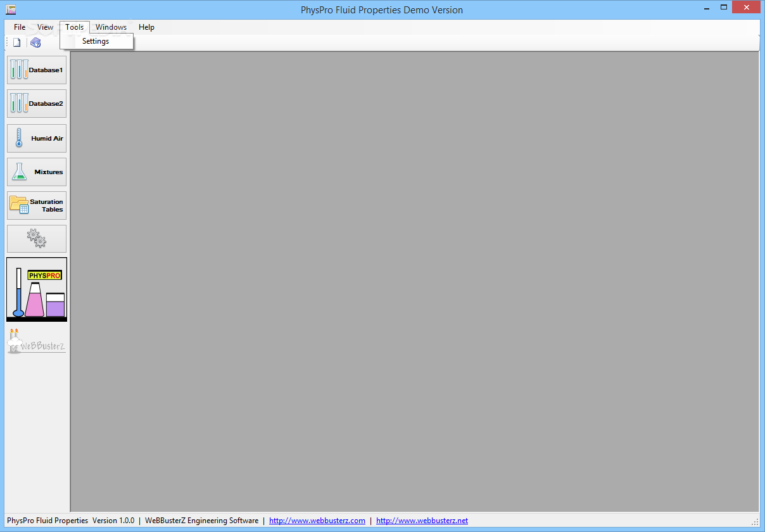
Task: Open the View menu
Action: (x=45, y=27)
